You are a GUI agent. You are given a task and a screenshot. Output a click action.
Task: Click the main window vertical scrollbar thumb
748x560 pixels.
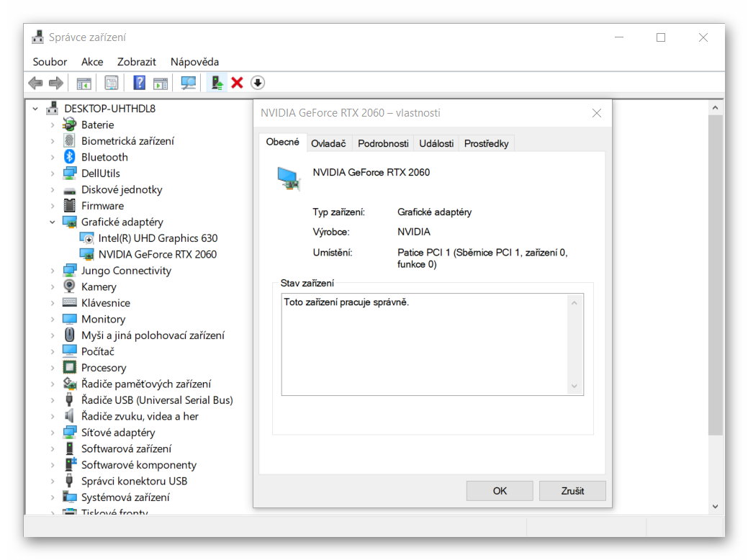[715, 274]
